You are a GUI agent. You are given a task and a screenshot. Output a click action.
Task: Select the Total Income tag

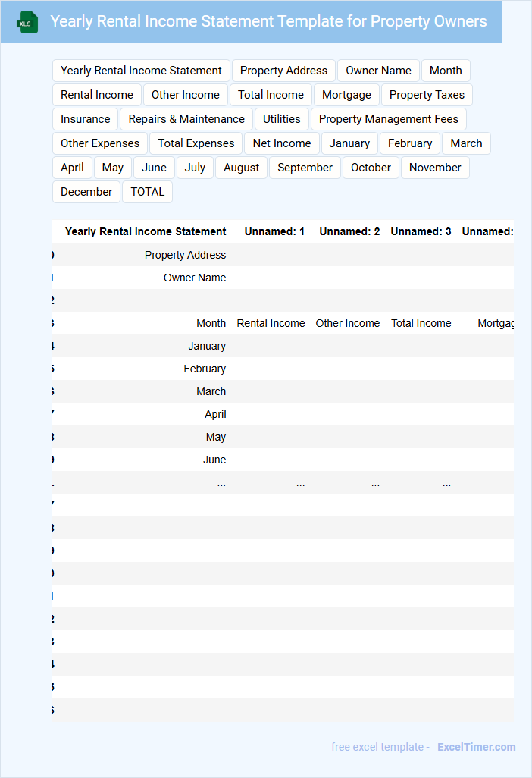(x=271, y=95)
